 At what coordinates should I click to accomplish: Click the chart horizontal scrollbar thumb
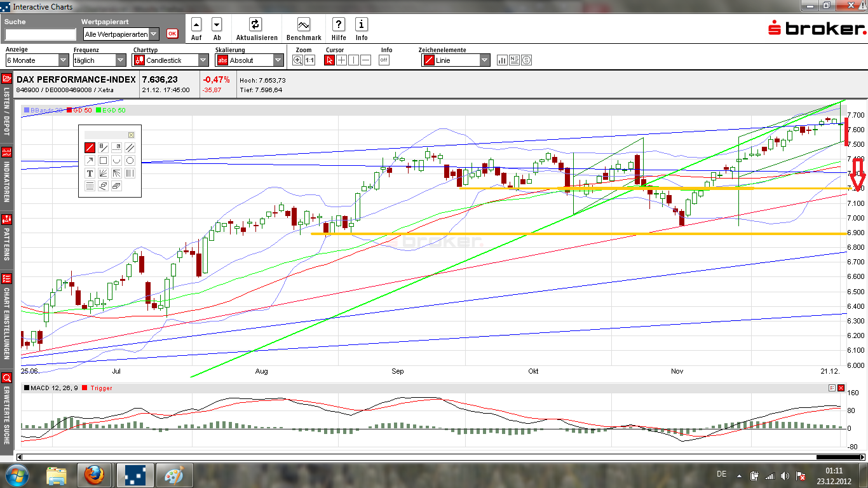pos(837,457)
